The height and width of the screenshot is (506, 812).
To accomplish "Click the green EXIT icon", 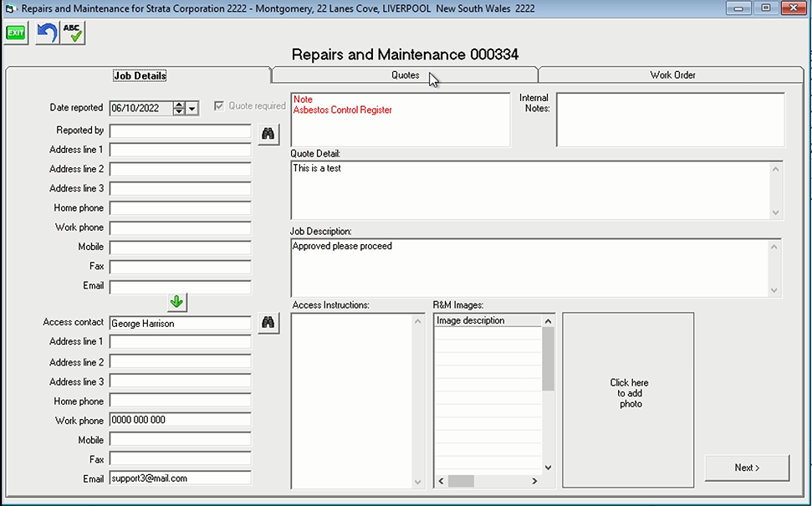I will click(x=16, y=33).
